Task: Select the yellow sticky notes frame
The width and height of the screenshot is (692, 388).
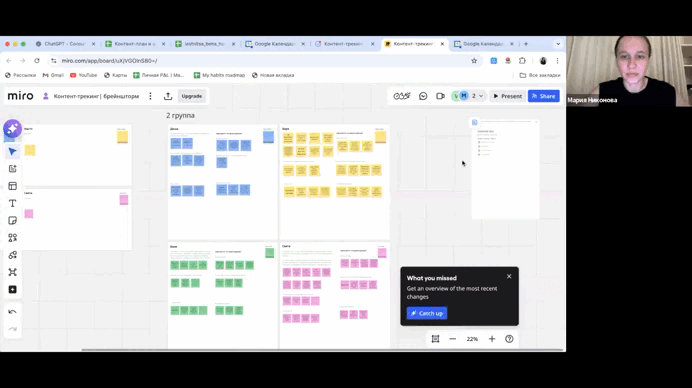Action: click(x=335, y=182)
